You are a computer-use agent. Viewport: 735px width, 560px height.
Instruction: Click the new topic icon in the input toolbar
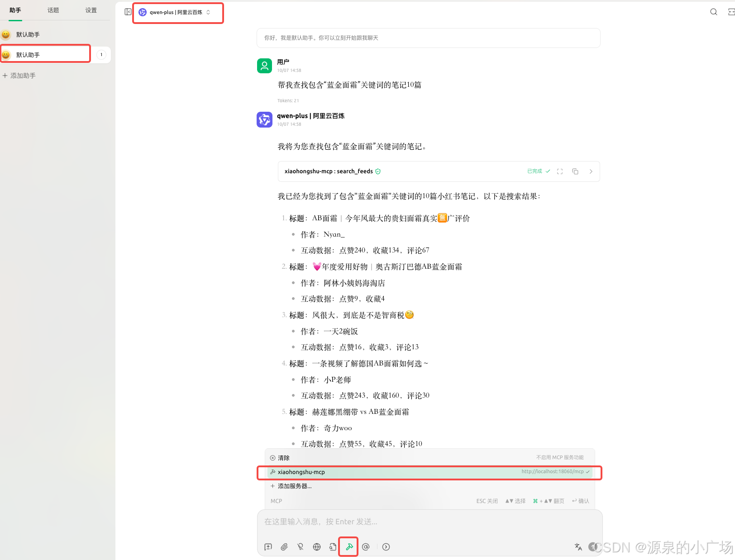268,547
